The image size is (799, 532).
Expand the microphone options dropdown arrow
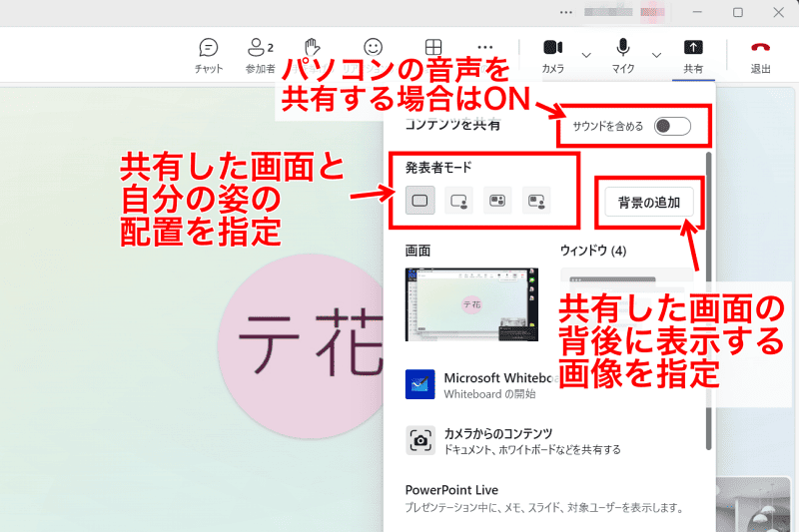[x=656, y=54]
